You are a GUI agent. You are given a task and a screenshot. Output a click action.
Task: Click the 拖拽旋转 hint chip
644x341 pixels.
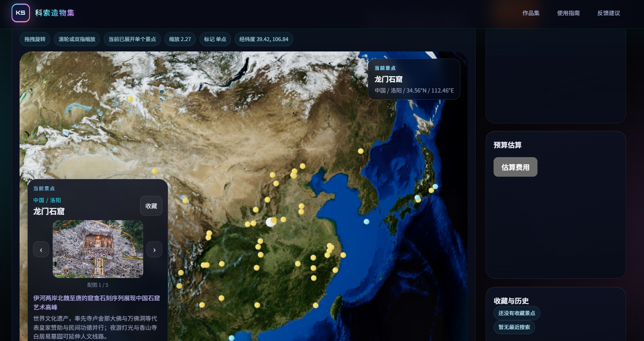35,39
